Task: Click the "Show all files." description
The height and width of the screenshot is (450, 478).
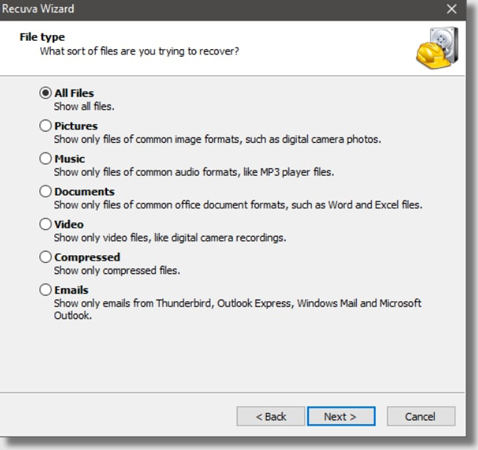Action: 84,107
